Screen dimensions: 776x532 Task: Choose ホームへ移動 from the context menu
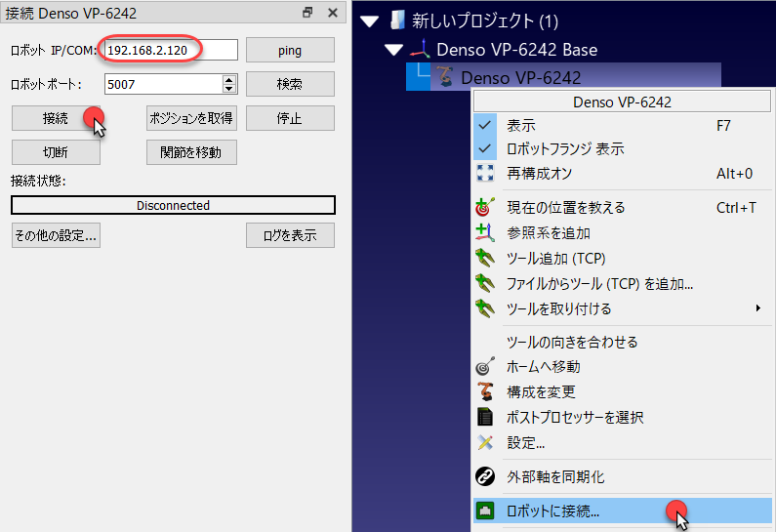tap(623, 366)
